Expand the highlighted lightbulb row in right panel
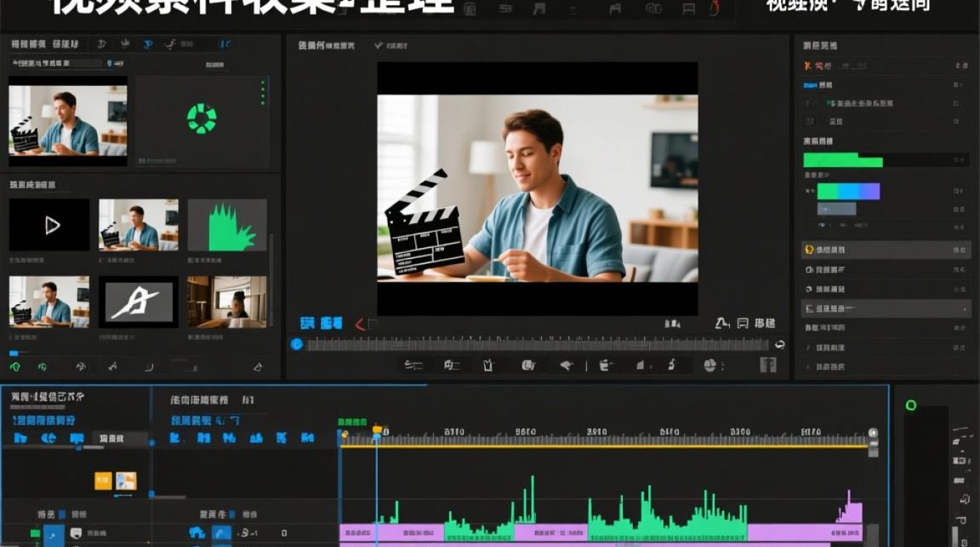Viewport: 980px width, 547px height. tap(886, 250)
